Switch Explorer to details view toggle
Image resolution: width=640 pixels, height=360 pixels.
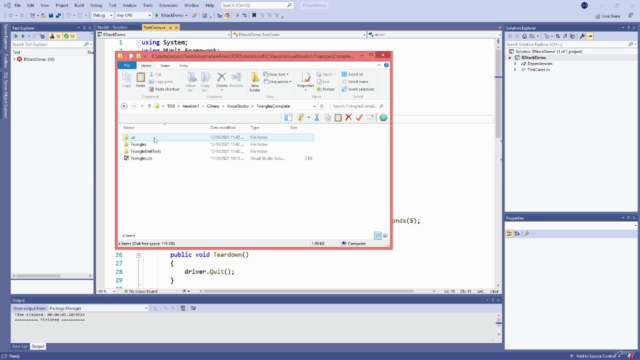coord(378,236)
